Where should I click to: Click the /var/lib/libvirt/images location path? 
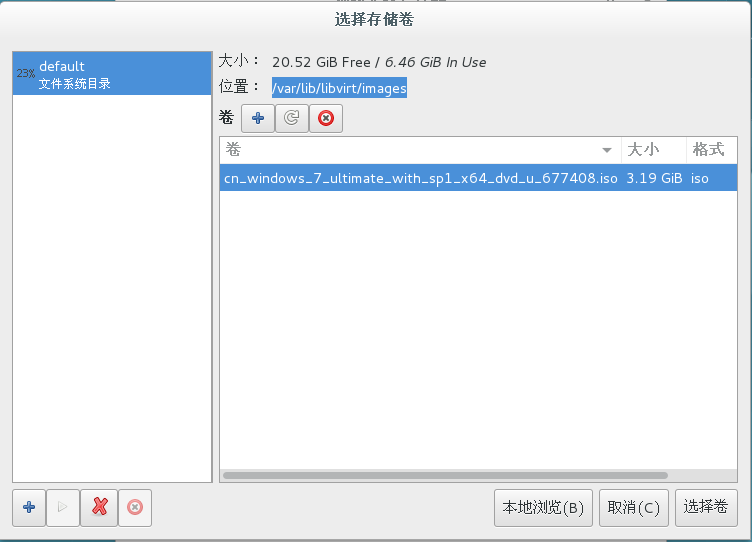click(x=340, y=88)
